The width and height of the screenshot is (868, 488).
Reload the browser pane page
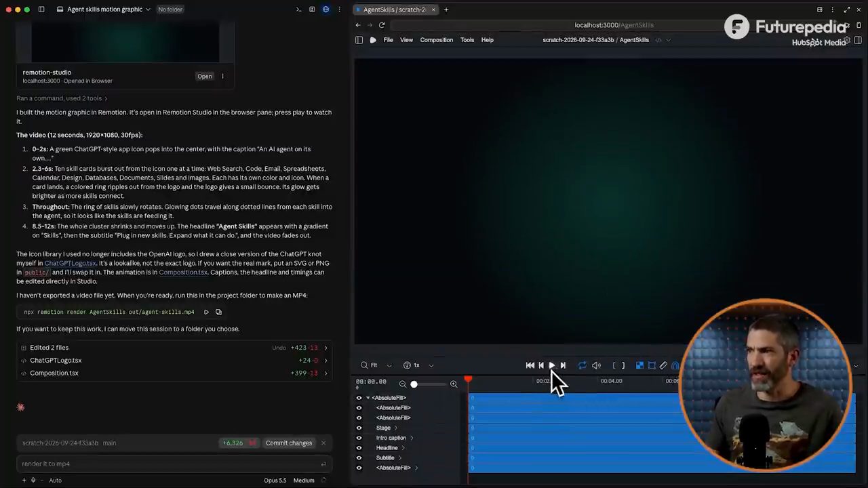382,25
